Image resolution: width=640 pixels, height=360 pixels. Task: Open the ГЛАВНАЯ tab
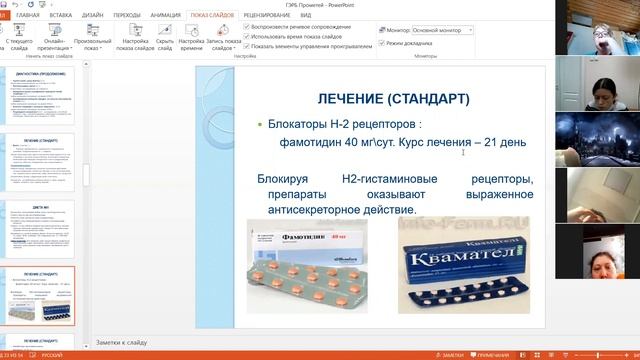[x=28, y=15]
